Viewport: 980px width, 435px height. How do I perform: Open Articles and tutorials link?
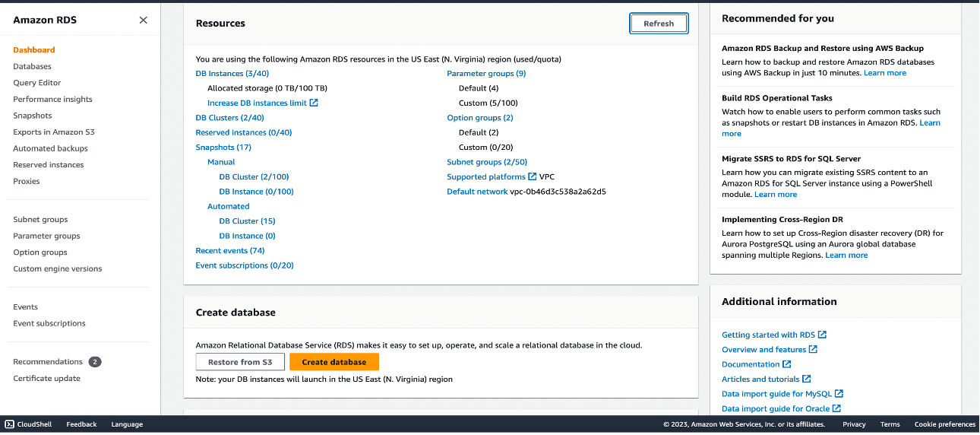(x=760, y=379)
